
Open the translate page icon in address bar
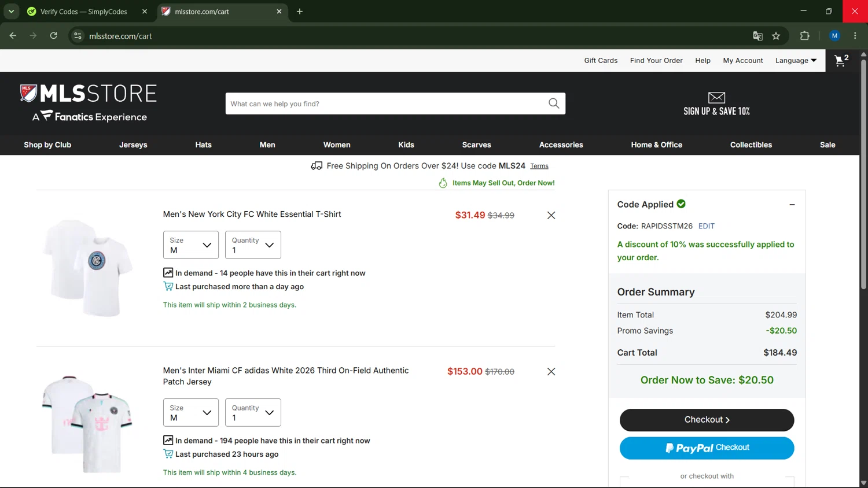coord(757,36)
